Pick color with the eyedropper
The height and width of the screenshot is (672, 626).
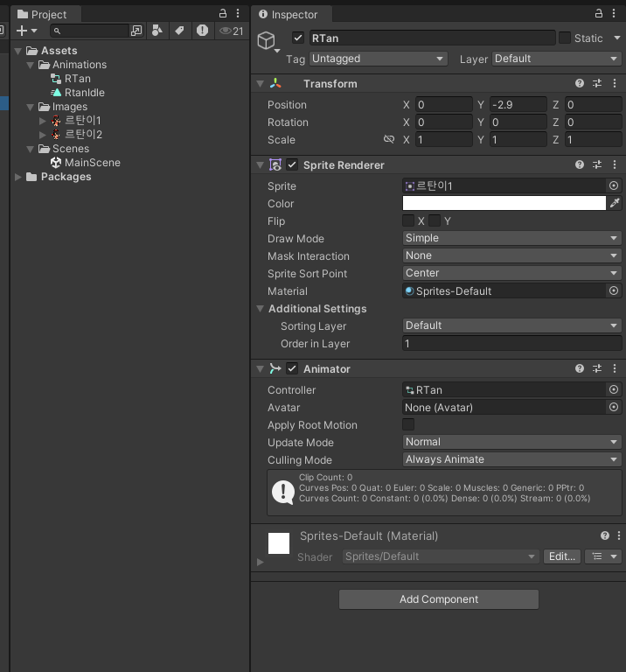point(615,203)
